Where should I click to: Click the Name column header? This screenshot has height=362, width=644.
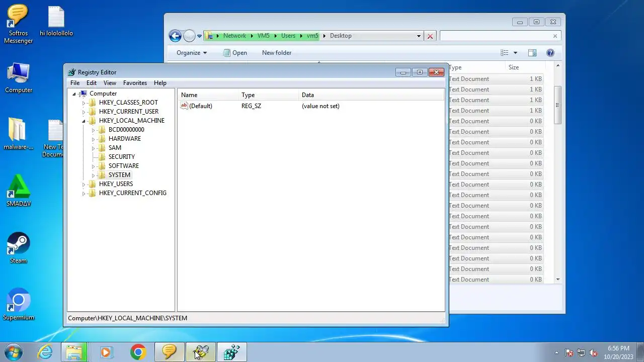pyautogui.click(x=207, y=95)
